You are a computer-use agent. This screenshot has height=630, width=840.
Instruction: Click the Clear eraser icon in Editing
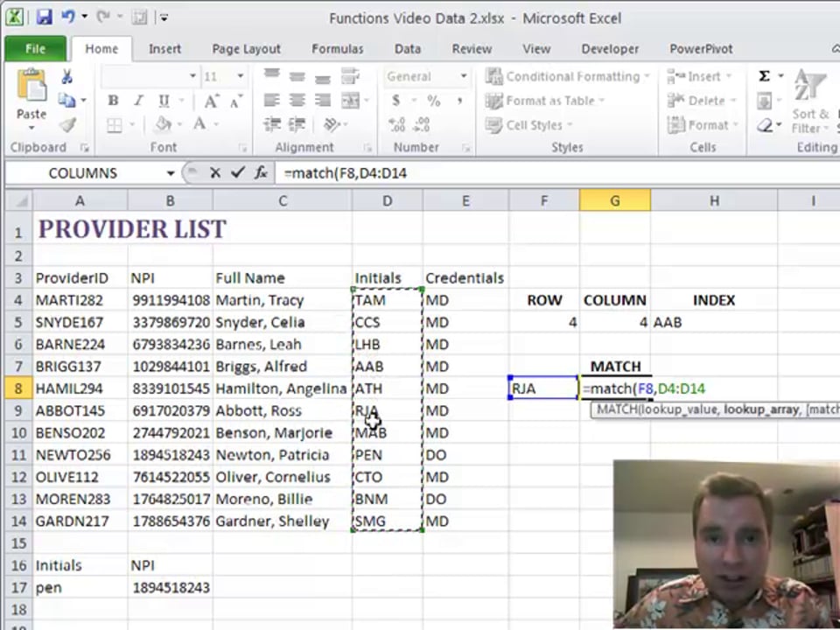pos(765,125)
